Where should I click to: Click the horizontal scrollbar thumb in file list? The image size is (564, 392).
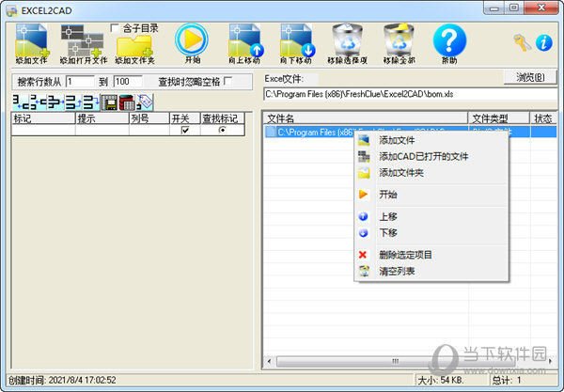click(396, 361)
